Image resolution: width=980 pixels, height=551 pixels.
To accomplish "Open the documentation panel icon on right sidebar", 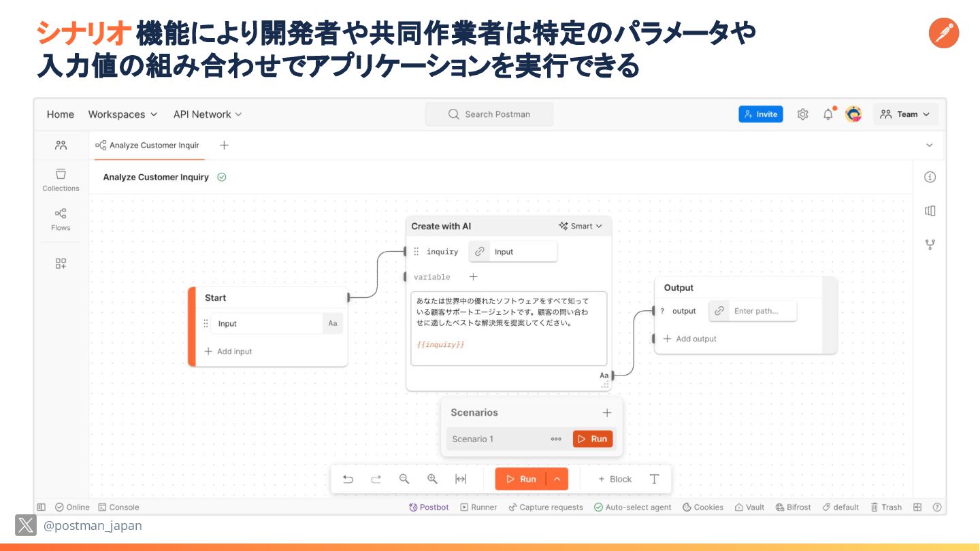I will point(930,211).
